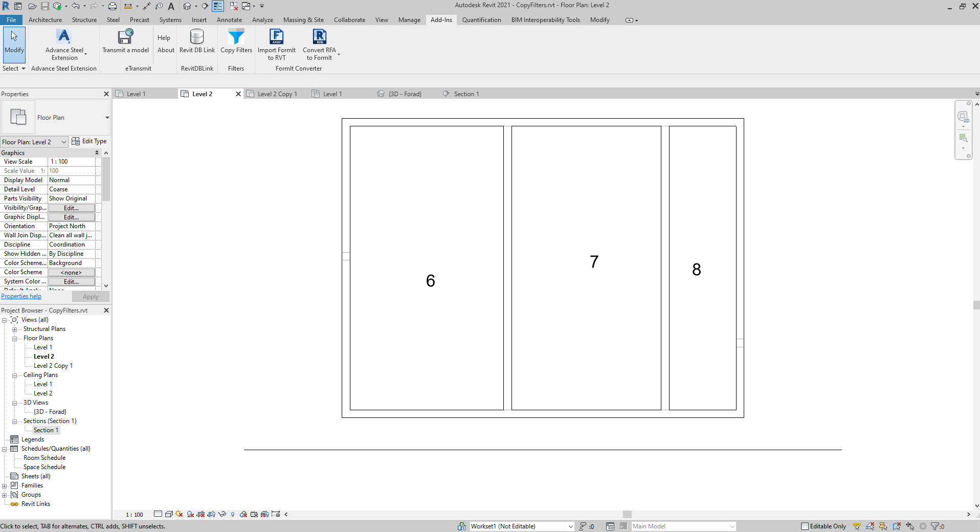Click the drawing area horizontal scrollbar thumb
This screenshot has width=980, height=532.
(x=627, y=515)
